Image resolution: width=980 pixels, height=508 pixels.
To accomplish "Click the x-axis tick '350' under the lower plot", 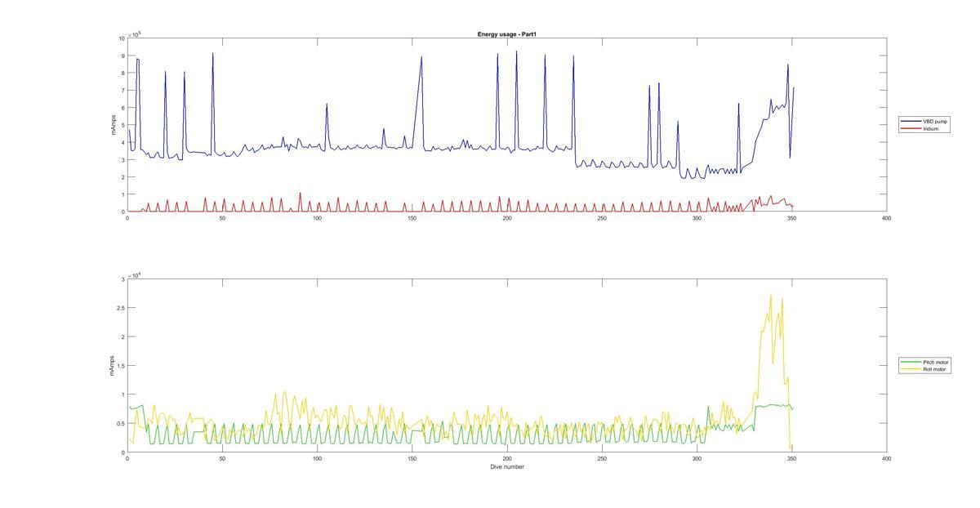I will tap(791, 459).
